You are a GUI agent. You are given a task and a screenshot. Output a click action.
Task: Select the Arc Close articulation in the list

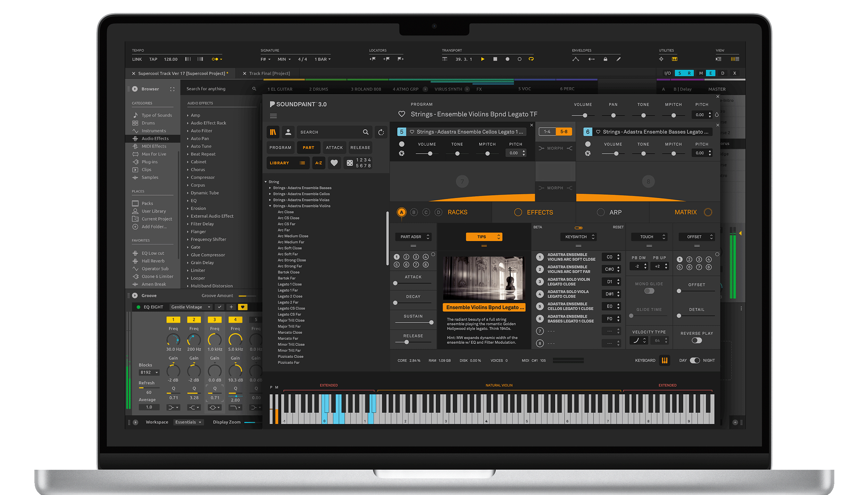(285, 212)
